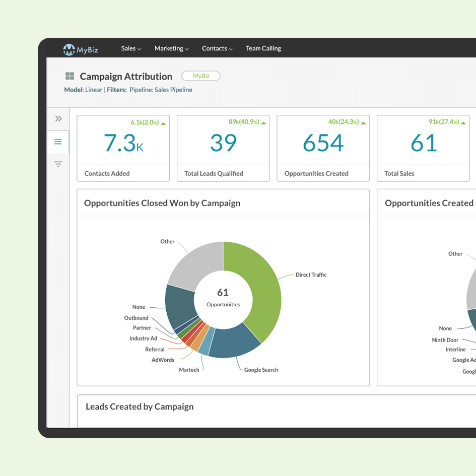476x476 pixels.
Task: Open the Opportunities Created metric card
Action: [x=323, y=148]
